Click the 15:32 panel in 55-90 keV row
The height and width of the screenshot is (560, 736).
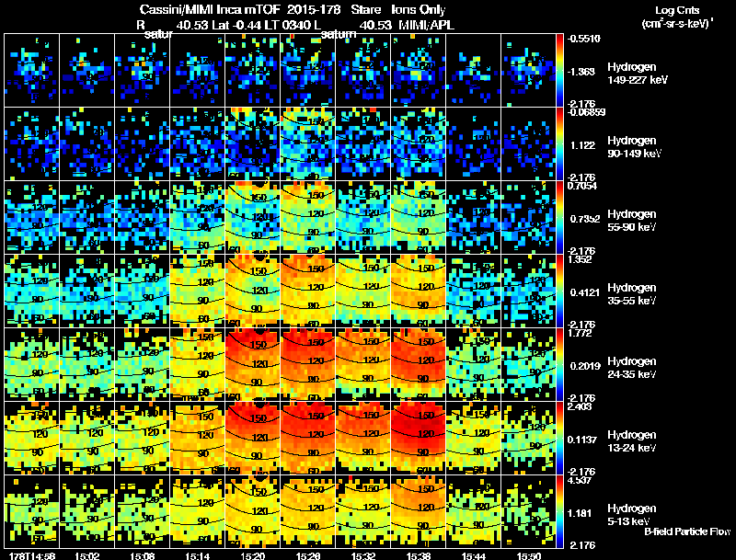[x=362, y=218]
